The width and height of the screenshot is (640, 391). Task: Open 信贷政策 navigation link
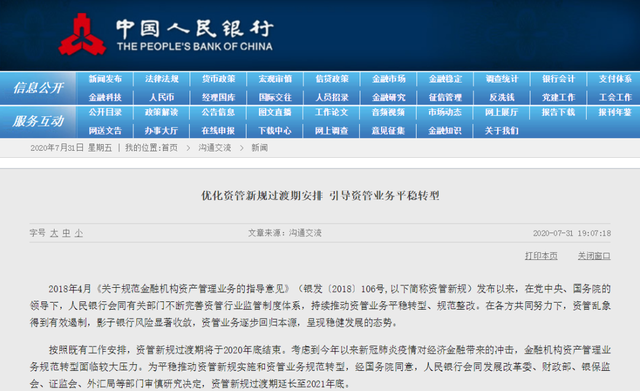point(332,79)
